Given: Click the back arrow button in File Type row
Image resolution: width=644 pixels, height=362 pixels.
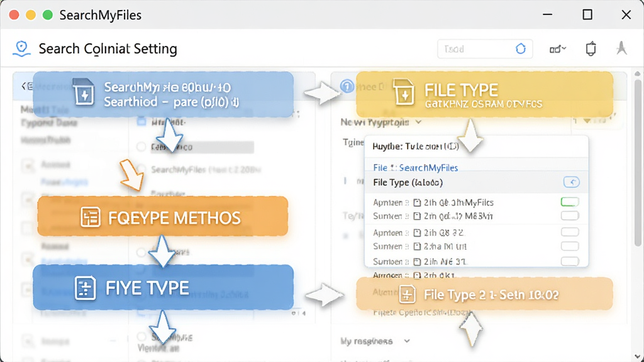Looking at the screenshot, I should click(x=571, y=182).
